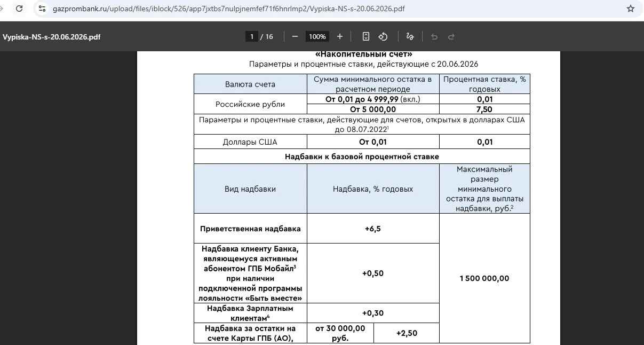The height and width of the screenshot is (345, 644).
Task: Click the «Накопительный счет» document heading
Action: [x=364, y=54]
